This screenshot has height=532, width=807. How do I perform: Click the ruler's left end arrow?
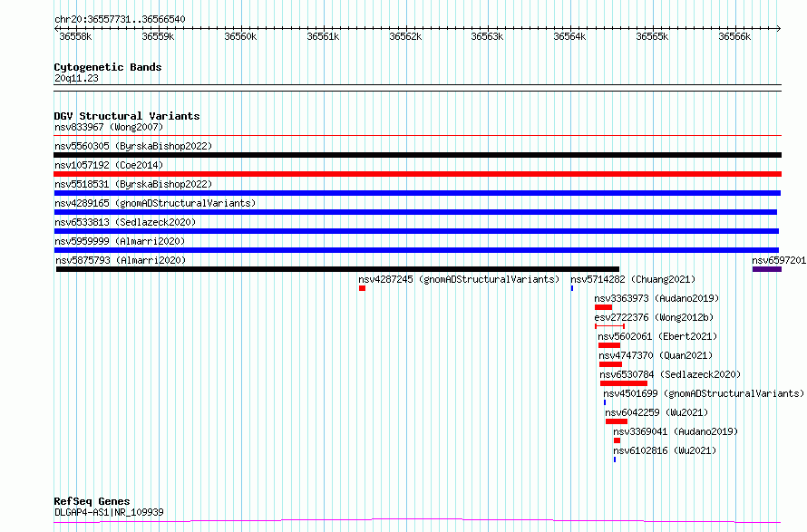[56, 29]
